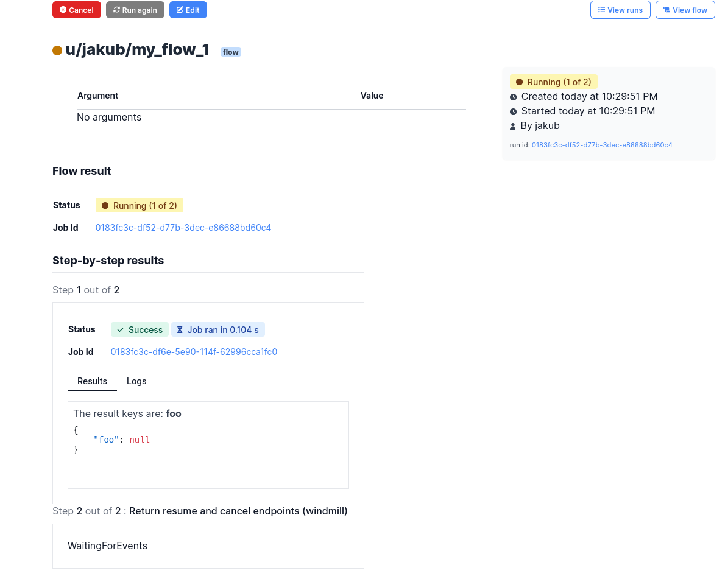Click the hourglass icon in the duration badge
Viewport: 728px width, 579px height.
coord(179,329)
